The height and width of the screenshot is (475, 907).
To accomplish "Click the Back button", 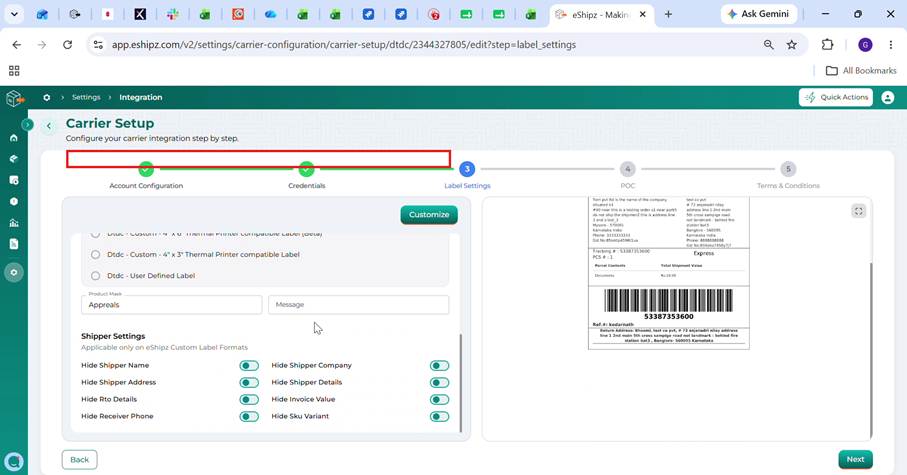I will (x=80, y=460).
